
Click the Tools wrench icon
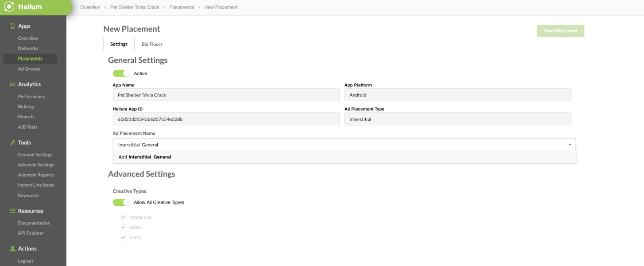(13, 142)
